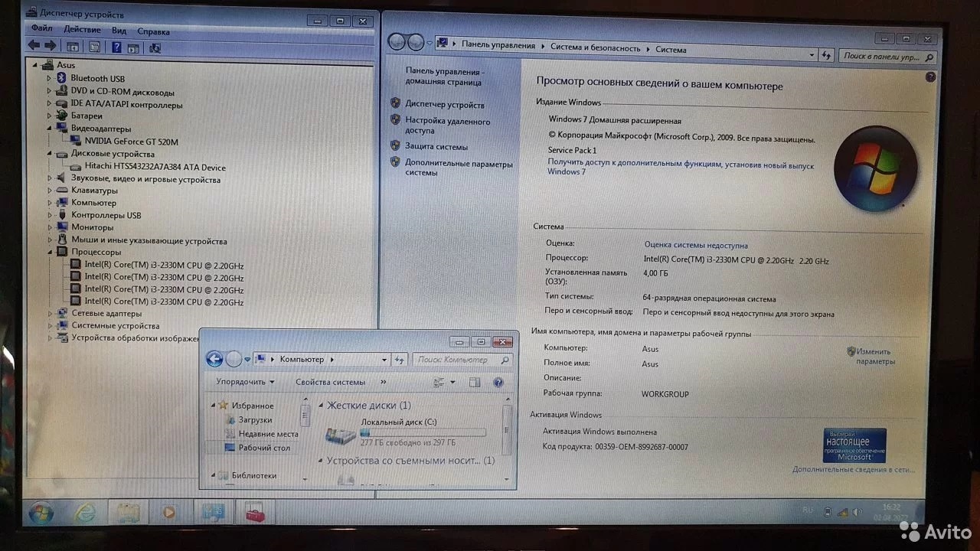Click Back button in Computer Explorer window
Screen dimensions: 980x551
215,359
